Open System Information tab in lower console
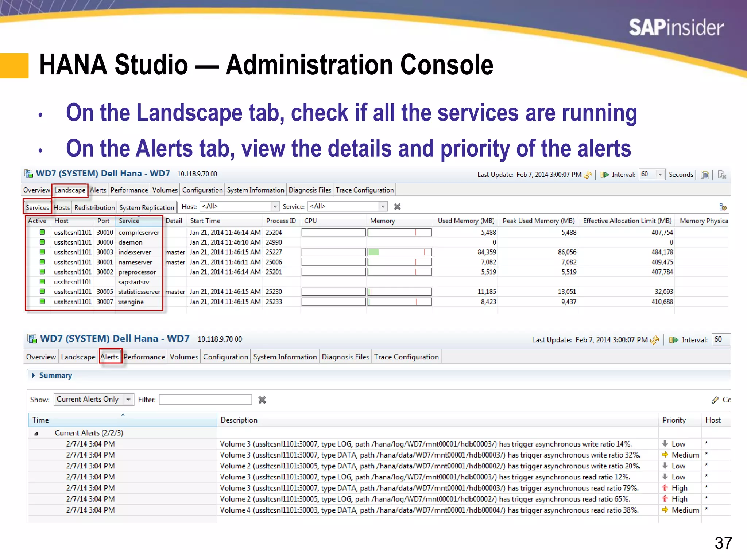This screenshot has height=560, width=747. pyautogui.click(x=285, y=357)
